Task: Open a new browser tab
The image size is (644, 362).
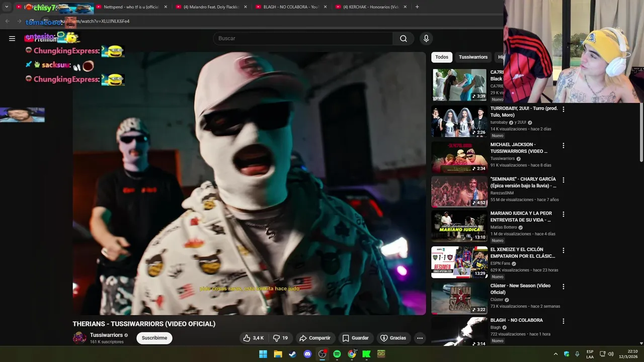Action: pos(417,7)
